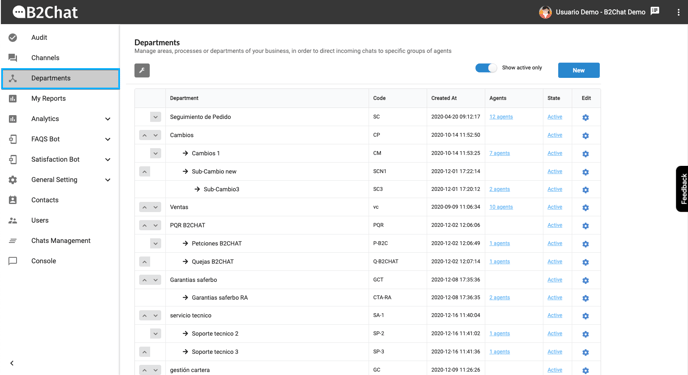Click the wrench tool button above table
Screen dimensions: 688x375
(x=142, y=70)
